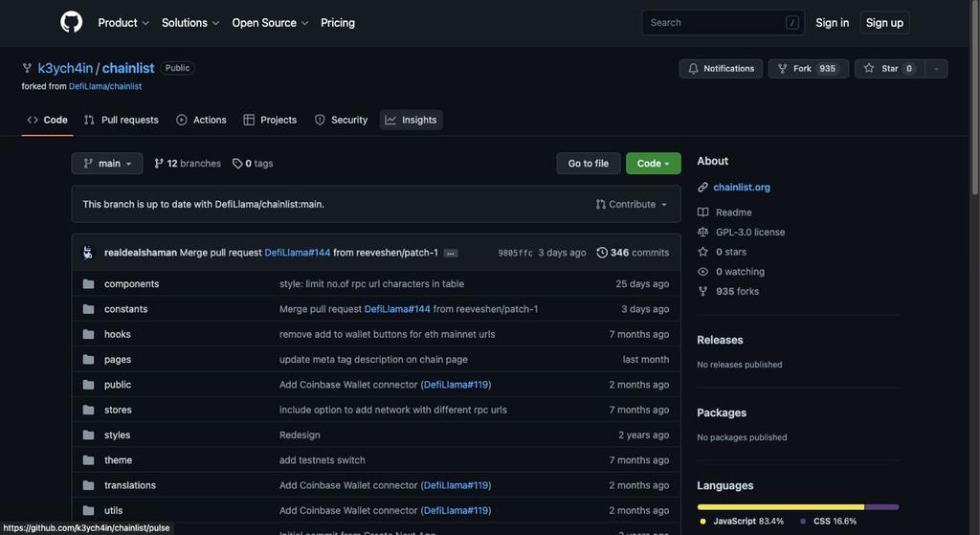Switch to the Projects tab
Viewport: 980px width, 535px height.
click(270, 120)
